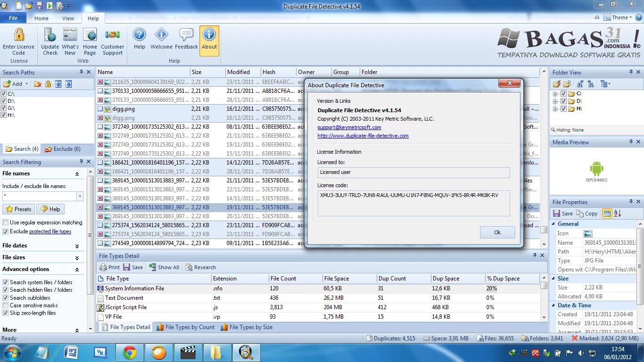Expand the File dates section
The height and width of the screenshot is (362, 644).
coord(77,246)
